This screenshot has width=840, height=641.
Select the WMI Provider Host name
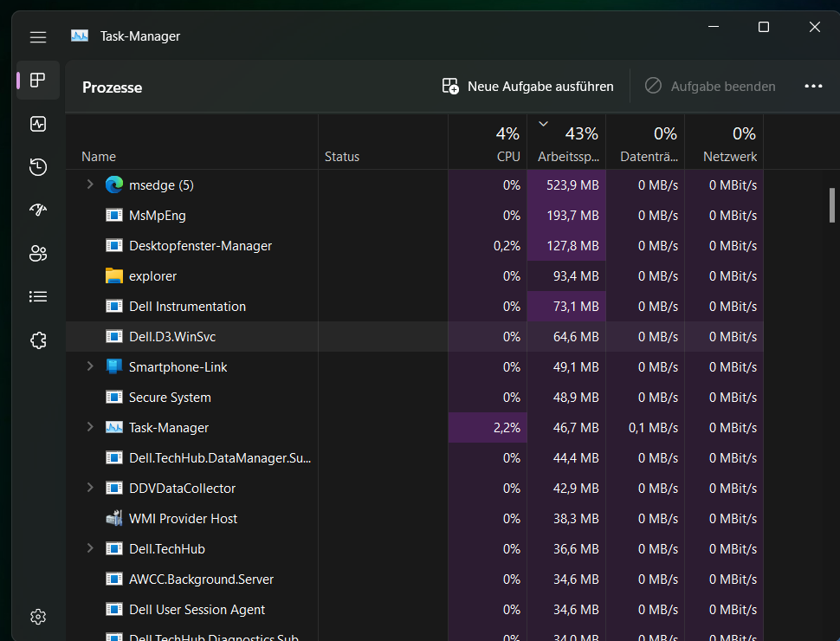click(184, 518)
